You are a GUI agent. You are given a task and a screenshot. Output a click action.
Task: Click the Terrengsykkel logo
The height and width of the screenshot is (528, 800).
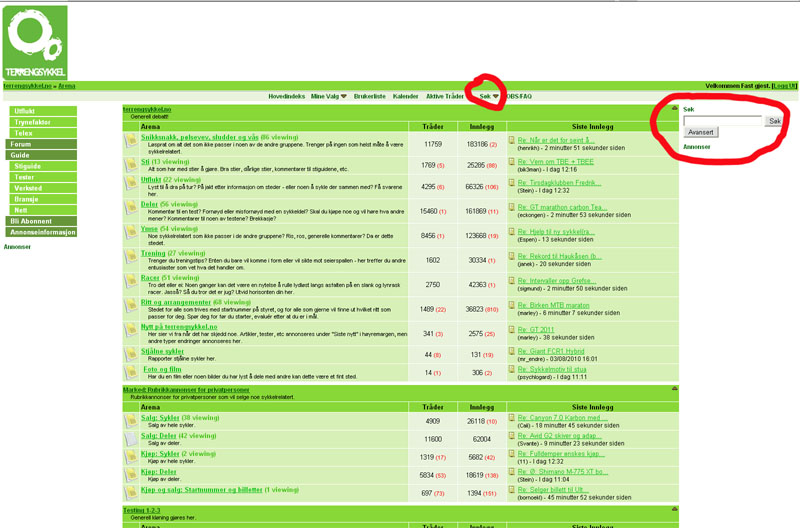[x=35, y=42]
